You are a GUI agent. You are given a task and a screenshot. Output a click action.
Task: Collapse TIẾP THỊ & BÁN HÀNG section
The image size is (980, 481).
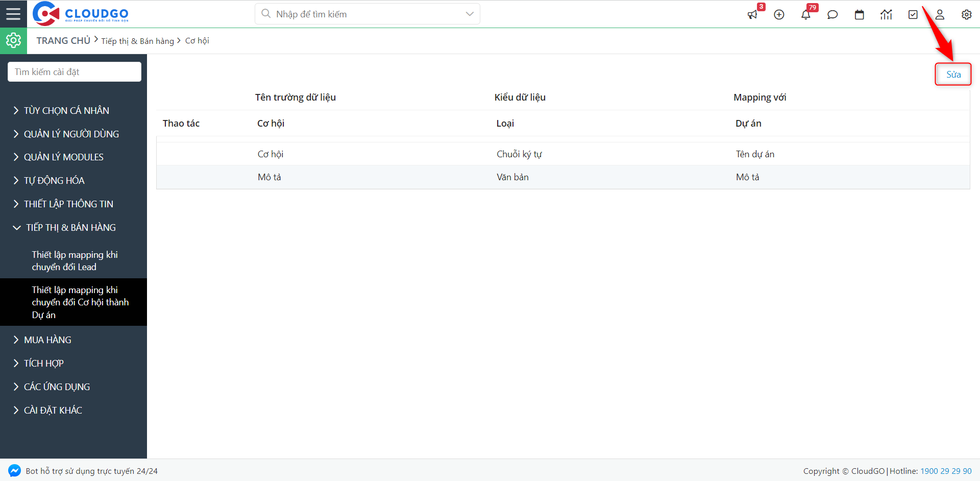pos(70,227)
